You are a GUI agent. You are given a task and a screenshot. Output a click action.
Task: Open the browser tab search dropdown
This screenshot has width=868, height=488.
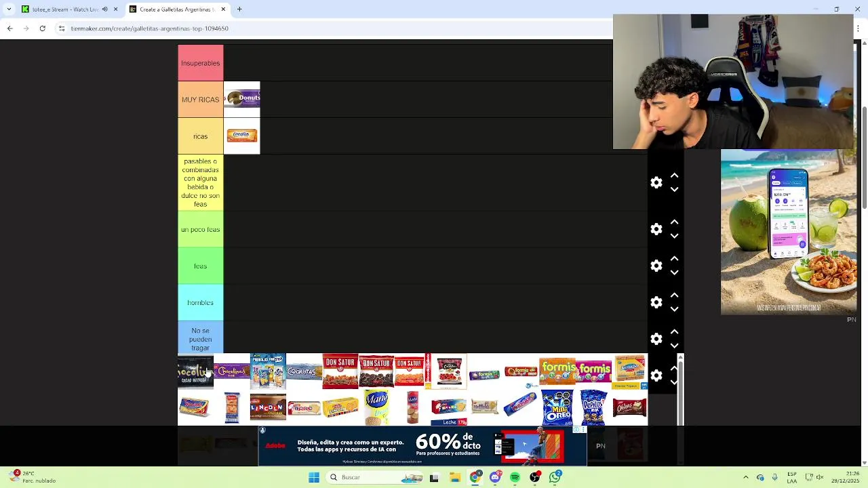(8, 9)
